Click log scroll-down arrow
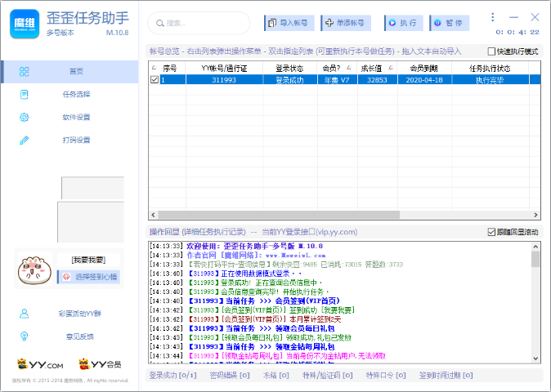Image resolution: width=551 pixels, height=392 pixels. 535,359
